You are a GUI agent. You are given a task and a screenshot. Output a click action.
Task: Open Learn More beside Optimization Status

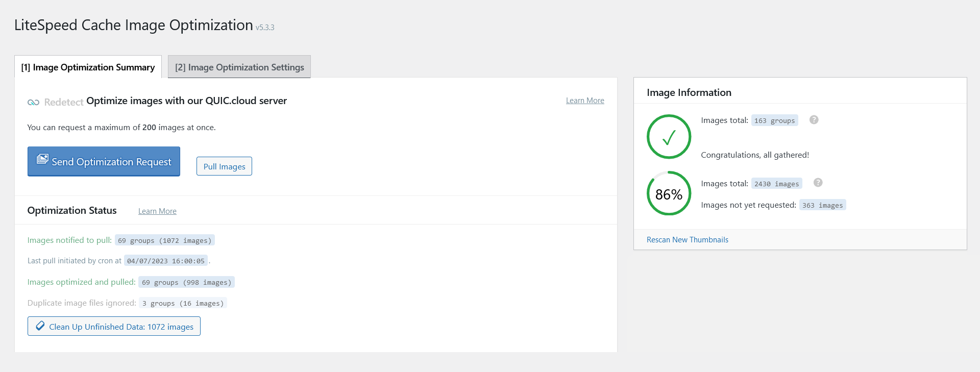click(x=157, y=211)
